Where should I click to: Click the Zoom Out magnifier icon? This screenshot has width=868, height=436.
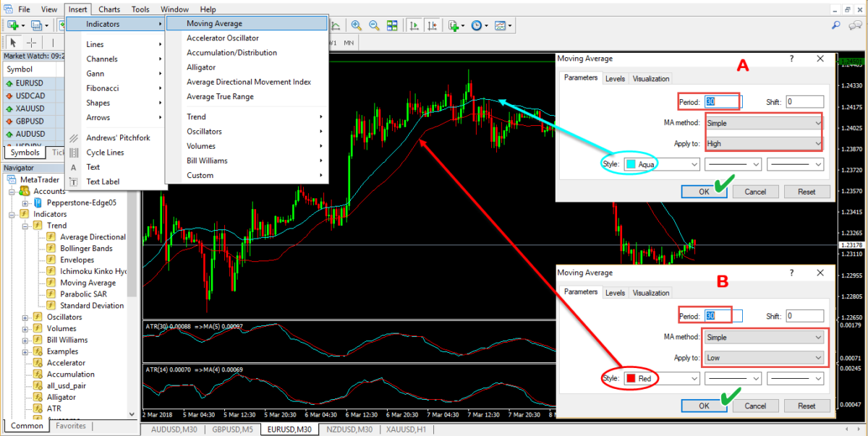(x=374, y=25)
